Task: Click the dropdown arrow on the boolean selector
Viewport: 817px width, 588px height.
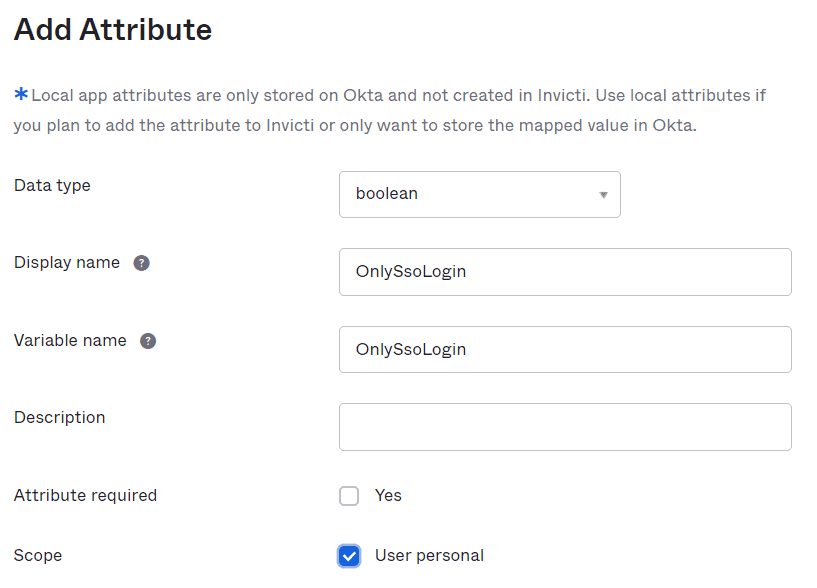Action: point(604,194)
